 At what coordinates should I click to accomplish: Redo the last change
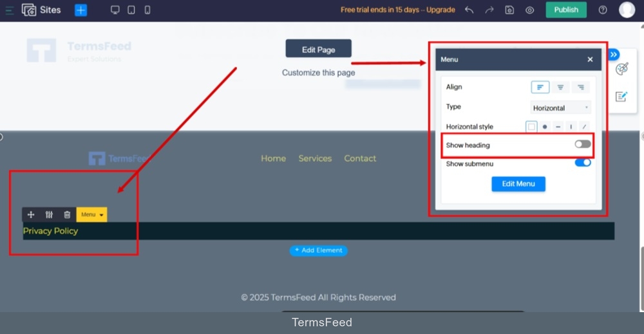pyautogui.click(x=489, y=10)
